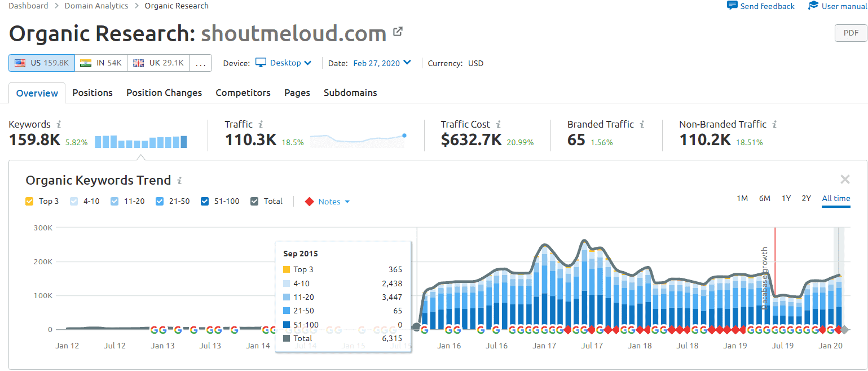Click the info icon beside Traffic

(261, 124)
